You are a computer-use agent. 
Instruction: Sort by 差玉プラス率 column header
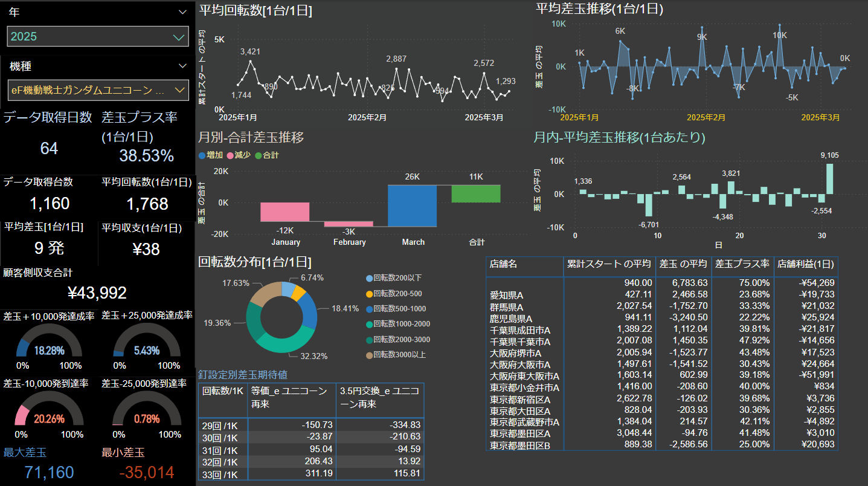[742, 265]
